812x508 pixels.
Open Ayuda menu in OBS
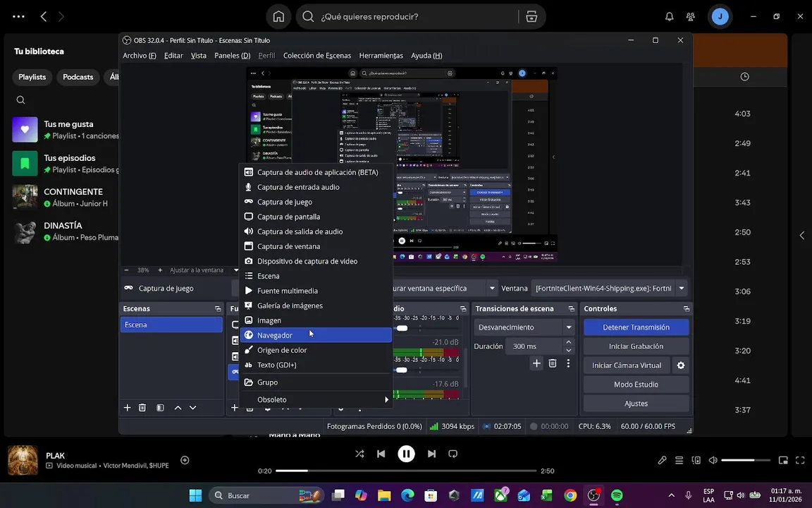point(426,56)
